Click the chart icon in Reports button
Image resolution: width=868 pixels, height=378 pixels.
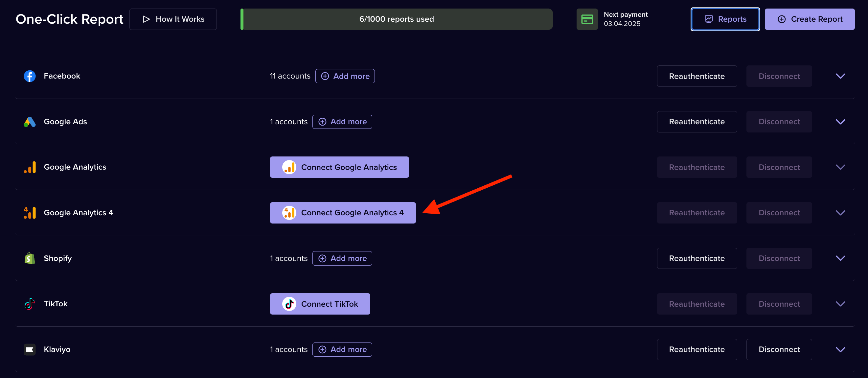pyautogui.click(x=709, y=19)
